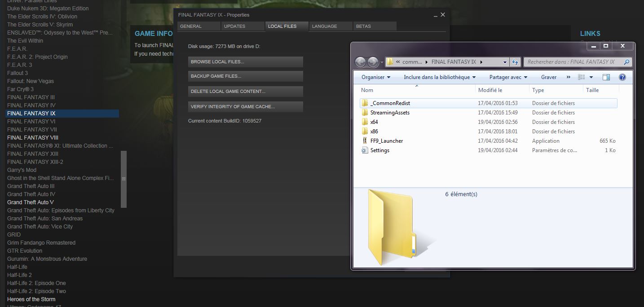Select the FF9_Launcher application icon
Viewport: 644px width, 307px height.
pos(365,141)
